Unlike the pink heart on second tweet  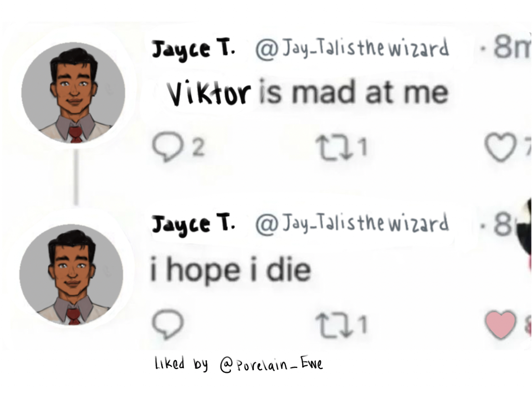pyautogui.click(x=500, y=325)
